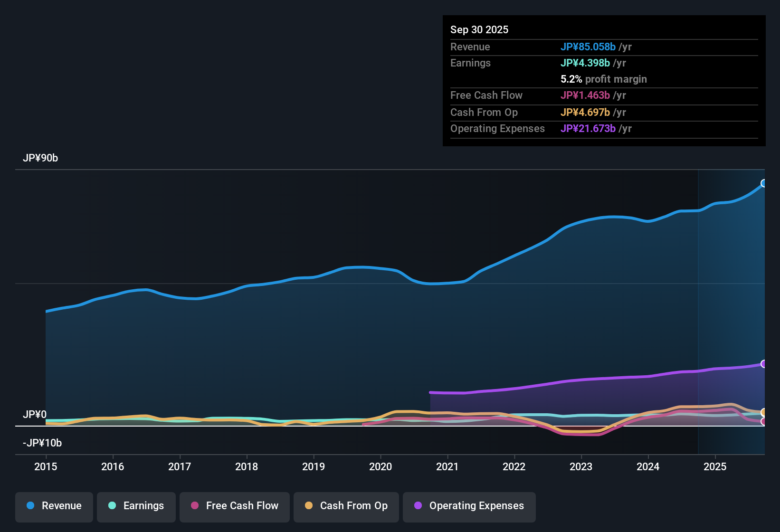Viewport: 780px width, 532px height.
Task: Click the 5.2% profit margin text
Action: click(x=604, y=79)
